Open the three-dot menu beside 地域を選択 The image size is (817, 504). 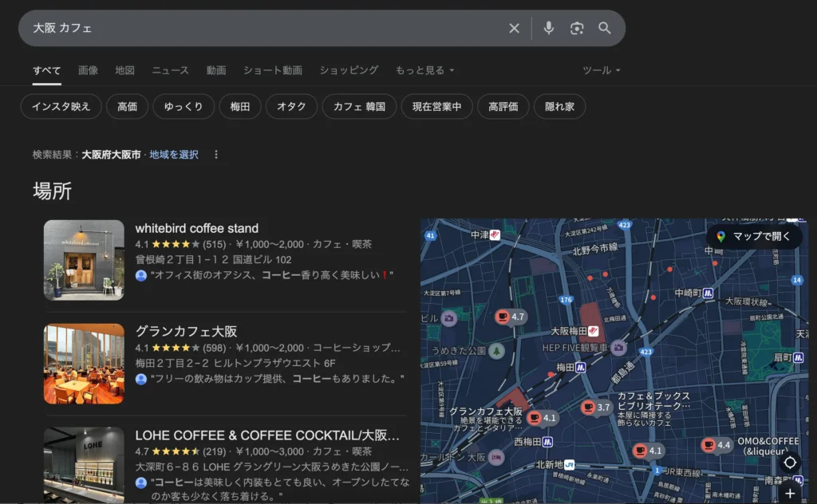(216, 155)
